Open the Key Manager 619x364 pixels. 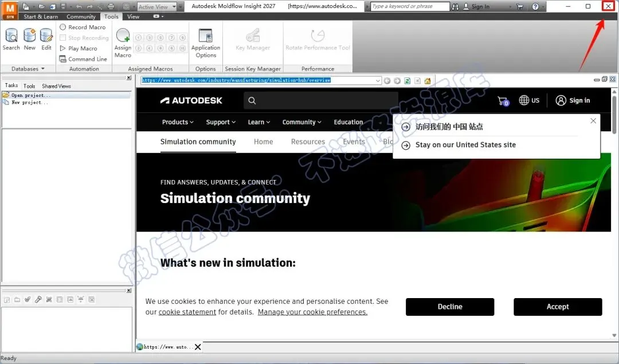coord(253,40)
